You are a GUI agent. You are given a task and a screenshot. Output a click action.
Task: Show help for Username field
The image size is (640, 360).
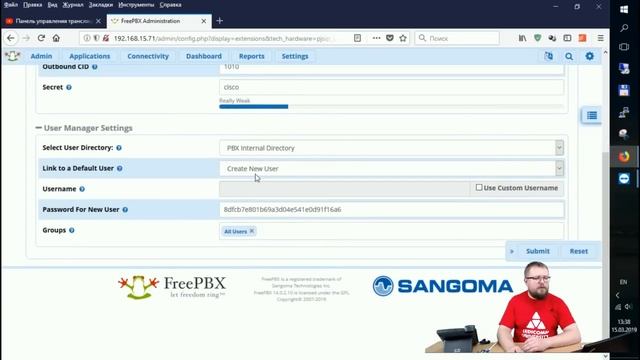point(82,189)
